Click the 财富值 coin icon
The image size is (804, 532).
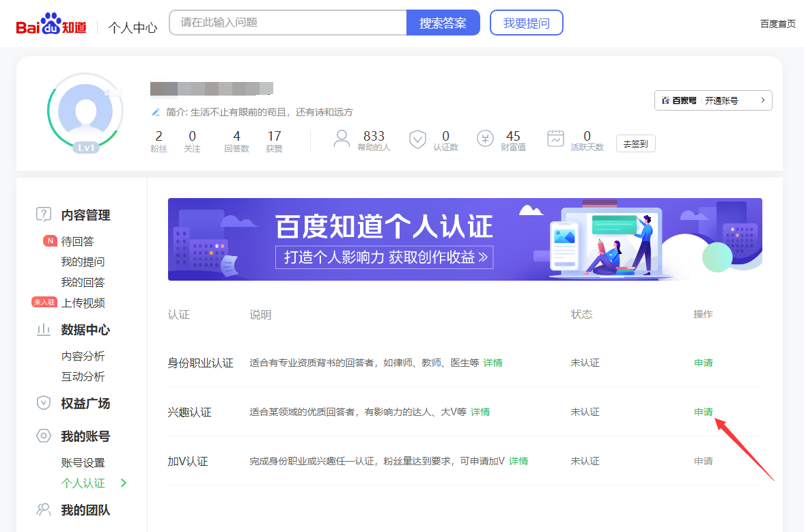[486, 138]
